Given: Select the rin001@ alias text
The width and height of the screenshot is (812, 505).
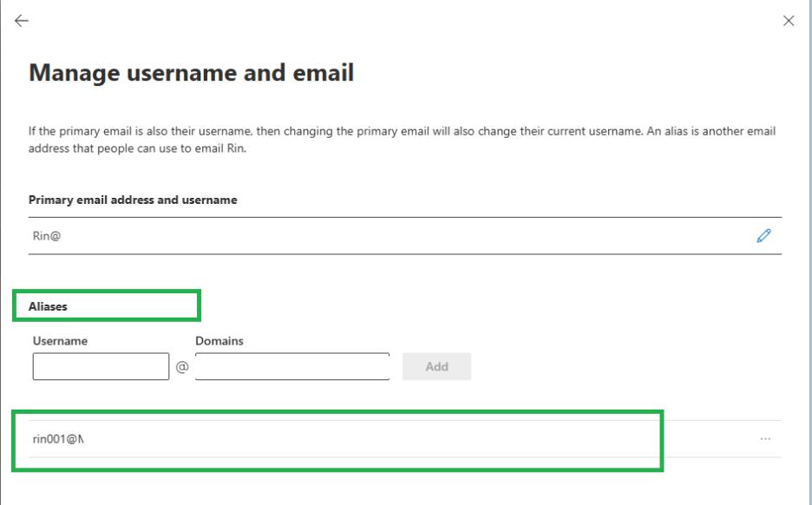Looking at the screenshot, I should tap(58, 439).
